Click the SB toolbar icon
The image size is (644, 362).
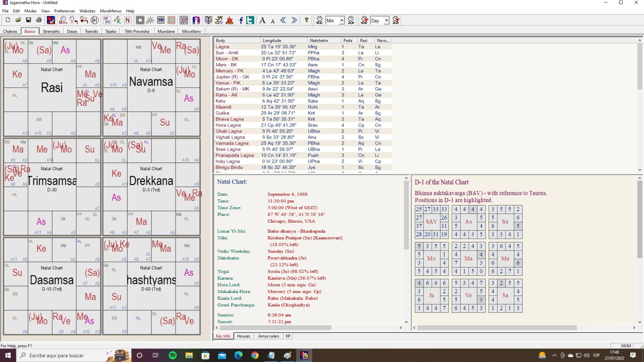[x=161, y=20]
